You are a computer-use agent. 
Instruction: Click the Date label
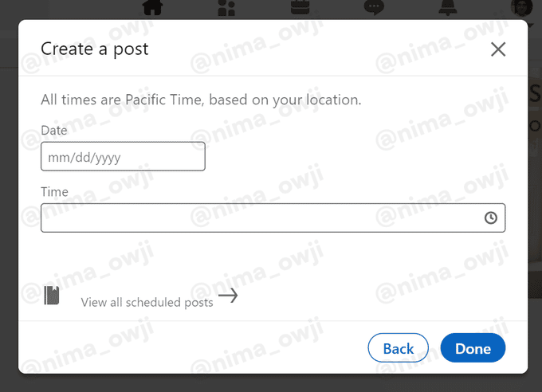click(x=54, y=130)
